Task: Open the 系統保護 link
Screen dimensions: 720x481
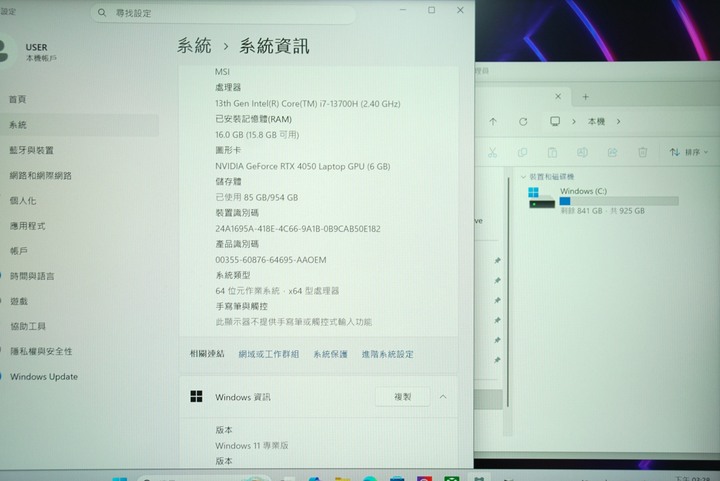Action: [x=330, y=354]
